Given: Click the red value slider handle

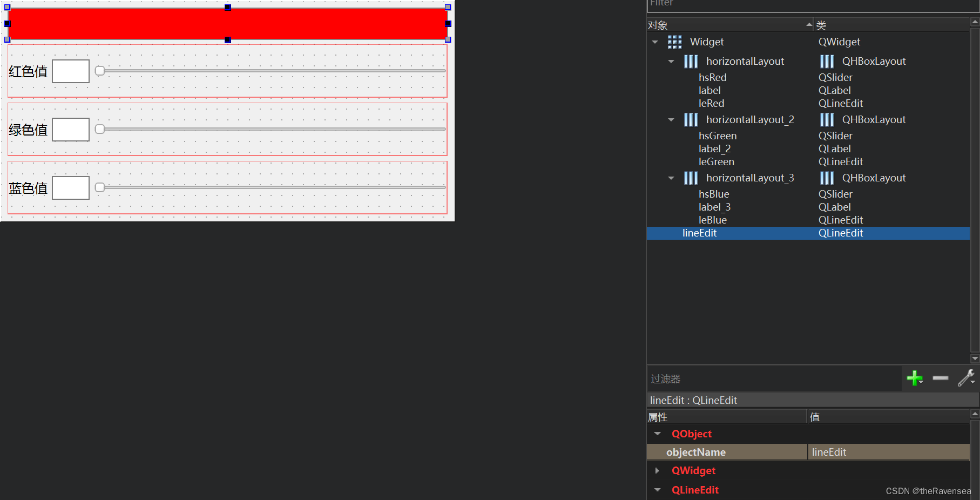Looking at the screenshot, I should tap(100, 71).
